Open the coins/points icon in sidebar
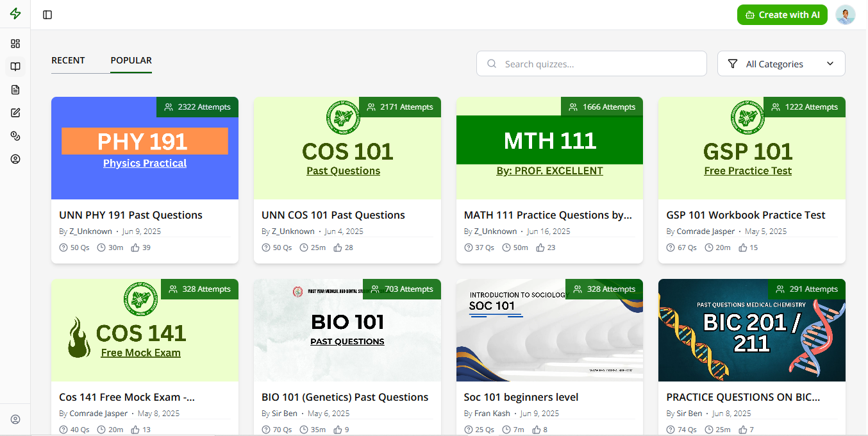This screenshot has width=868, height=436. tap(15, 135)
